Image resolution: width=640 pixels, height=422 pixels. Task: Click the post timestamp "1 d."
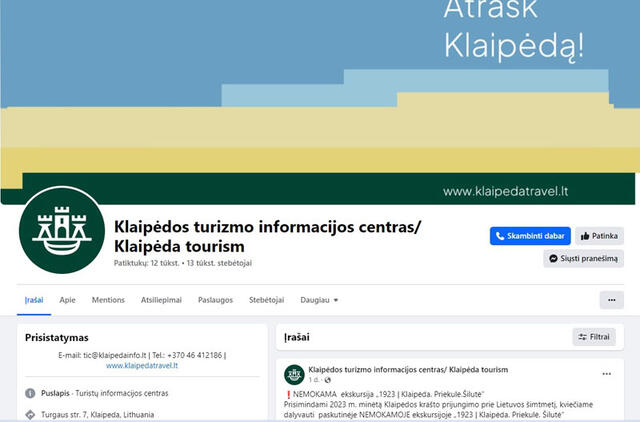pos(314,380)
